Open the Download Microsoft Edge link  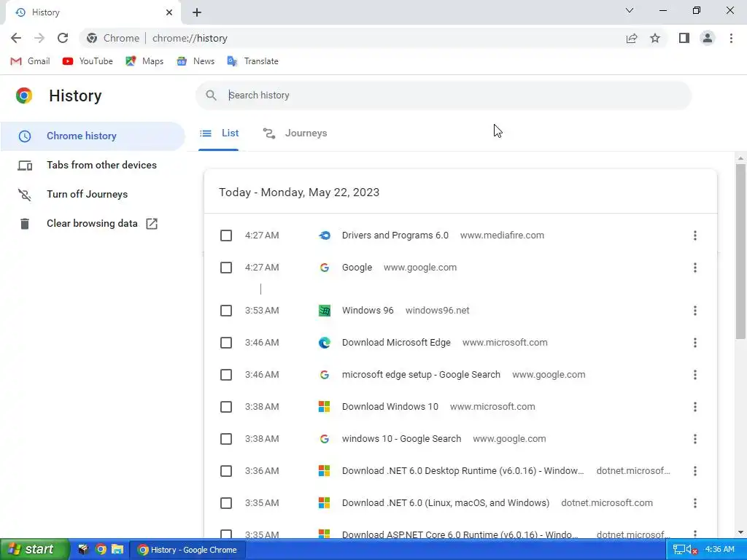coord(396,343)
